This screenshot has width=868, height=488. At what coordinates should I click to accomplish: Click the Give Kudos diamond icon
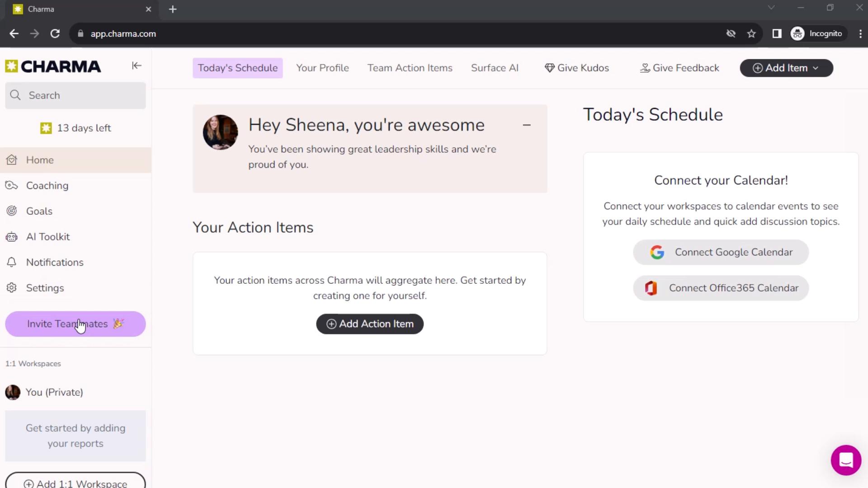[550, 68]
